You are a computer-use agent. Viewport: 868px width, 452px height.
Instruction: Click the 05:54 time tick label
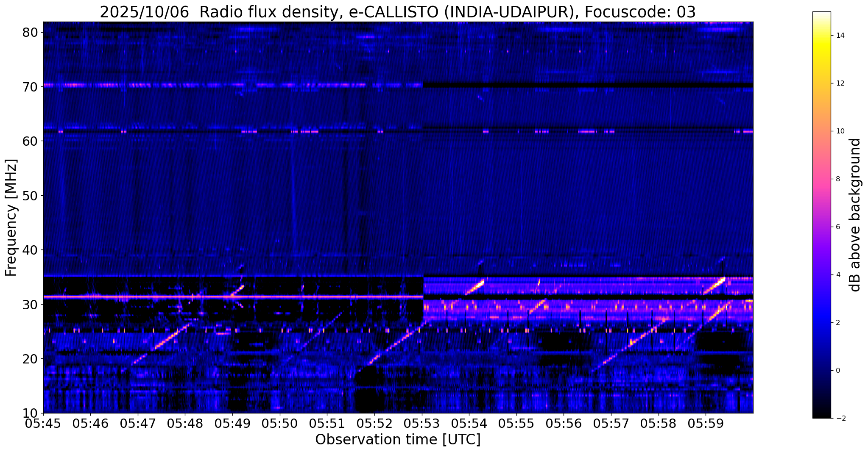(x=469, y=424)
